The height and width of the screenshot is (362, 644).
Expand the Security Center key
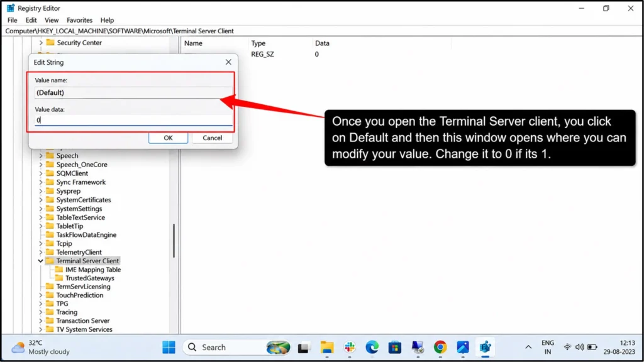click(40, 43)
